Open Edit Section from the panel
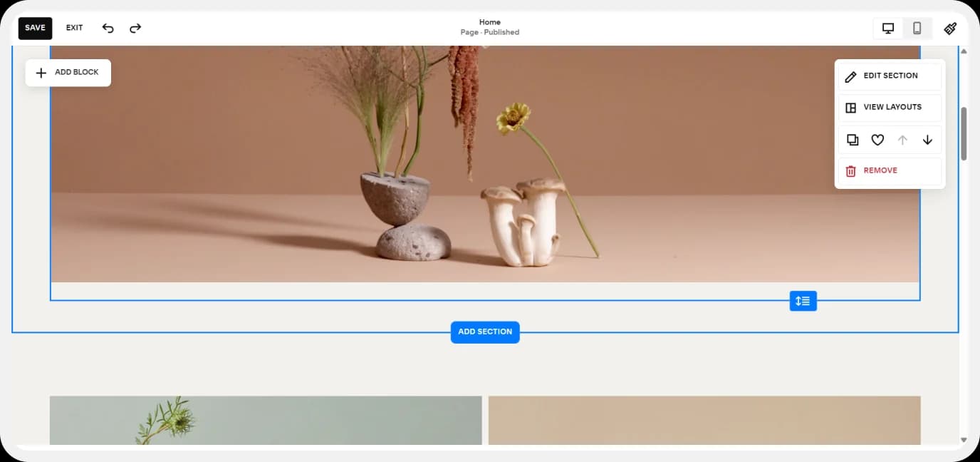The width and height of the screenshot is (980, 462). pyautogui.click(x=890, y=76)
